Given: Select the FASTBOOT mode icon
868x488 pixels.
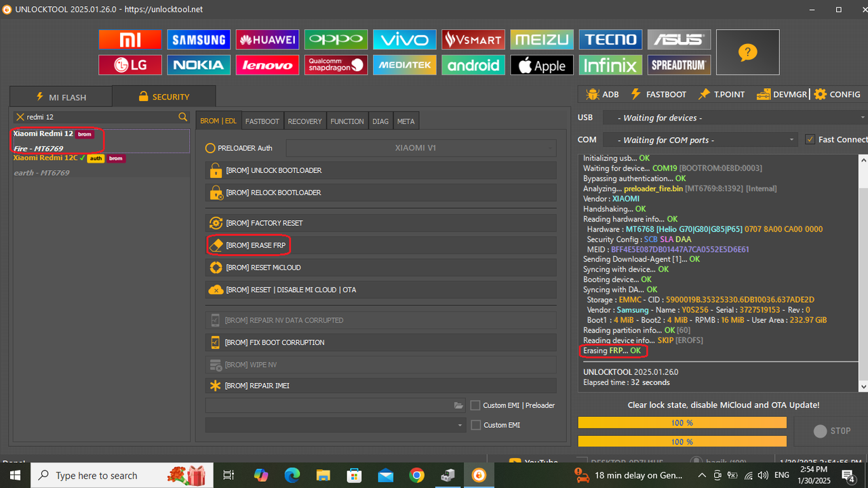Looking at the screenshot, I should pyautogui.click(x=658, y=94).
